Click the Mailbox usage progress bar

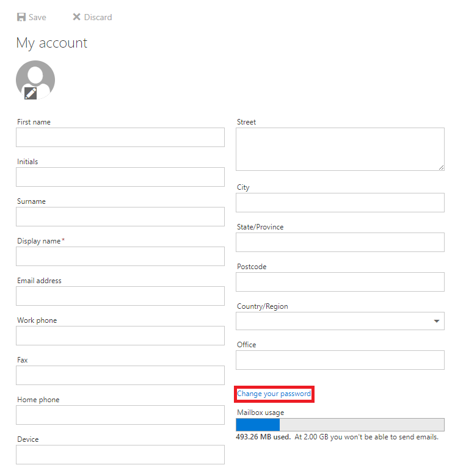(340, 425)
